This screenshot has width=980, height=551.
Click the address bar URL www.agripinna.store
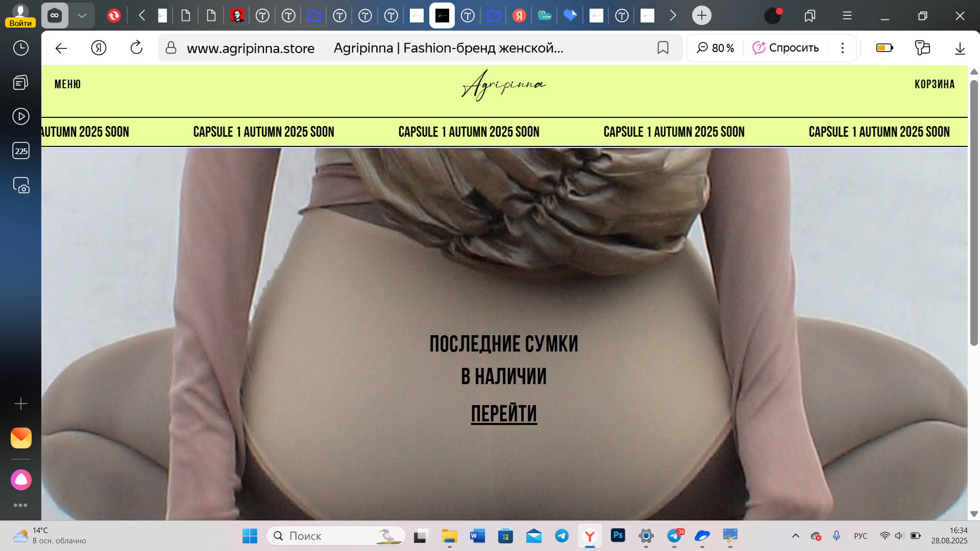(x=251, y=48)
